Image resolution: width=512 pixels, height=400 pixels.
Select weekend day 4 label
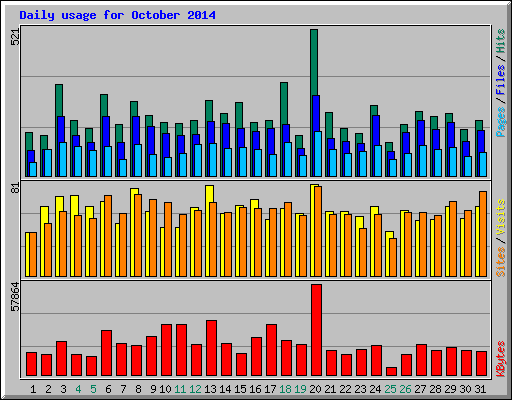pos(78,389)
